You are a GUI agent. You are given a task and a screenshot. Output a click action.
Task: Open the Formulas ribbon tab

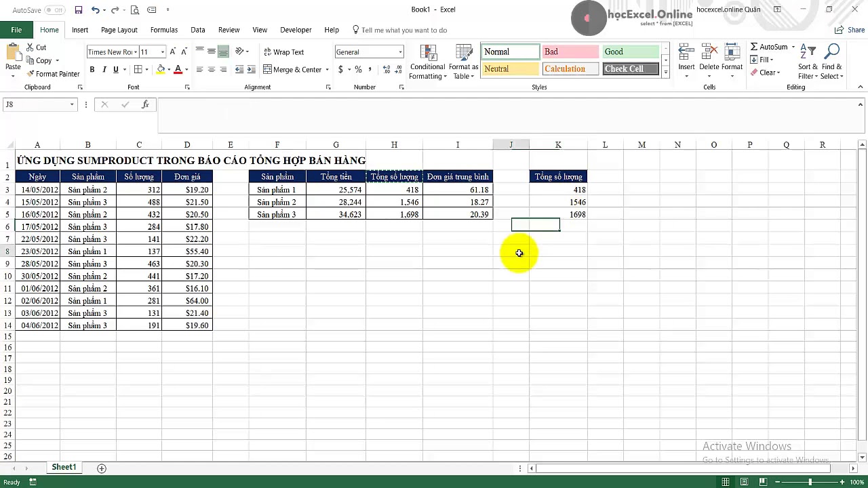164,30
